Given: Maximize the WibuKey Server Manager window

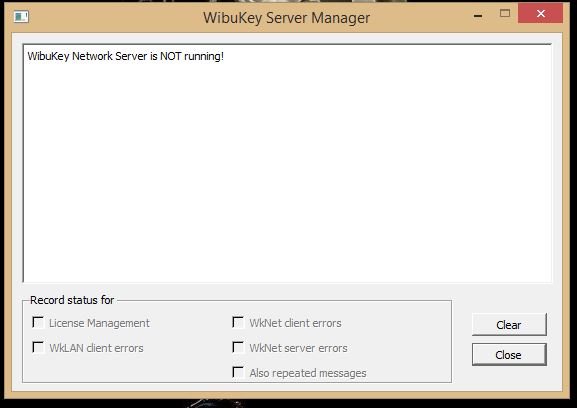Looking at the screenshot, I should click(x=505, y=14).
